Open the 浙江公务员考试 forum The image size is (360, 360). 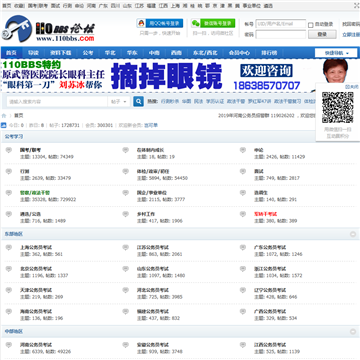270,269
